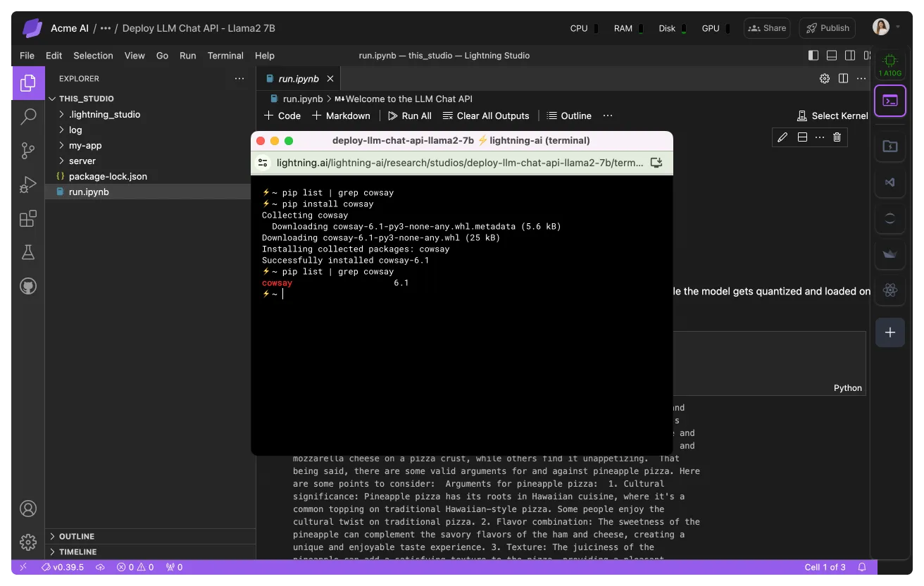Image resolution: width=924 pixels, height=586 pixels.
Task: Open site info icon in terminal address bar
Action: (x=263, y=163)
